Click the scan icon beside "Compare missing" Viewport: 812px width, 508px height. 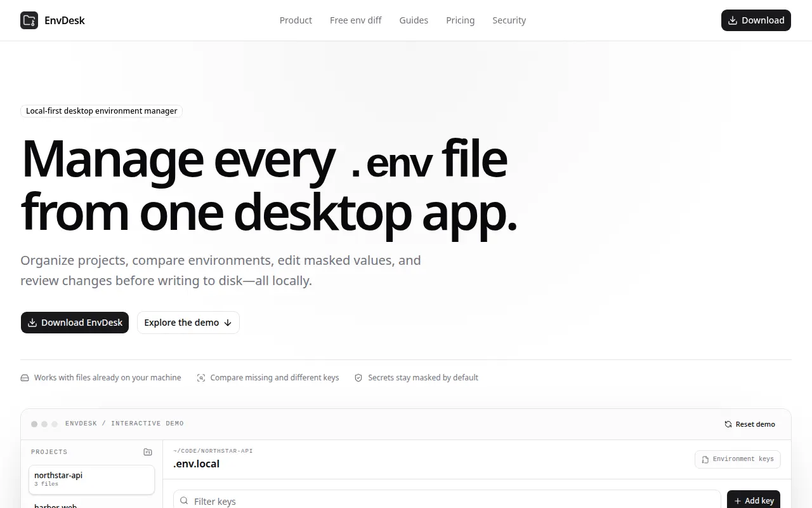[x=201, y=378]
